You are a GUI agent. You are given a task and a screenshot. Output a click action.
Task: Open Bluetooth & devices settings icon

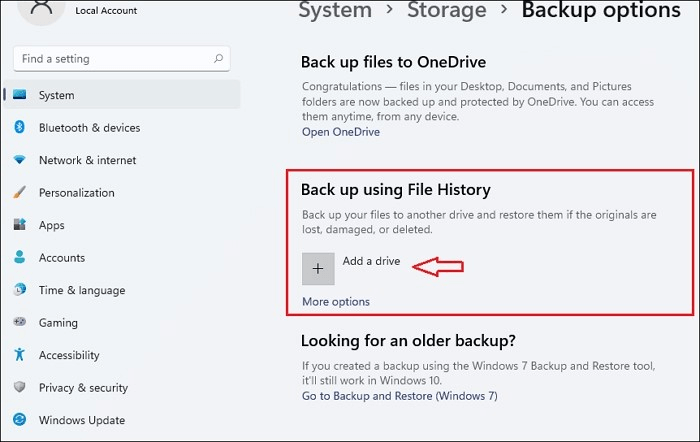(x=19, y=128)
